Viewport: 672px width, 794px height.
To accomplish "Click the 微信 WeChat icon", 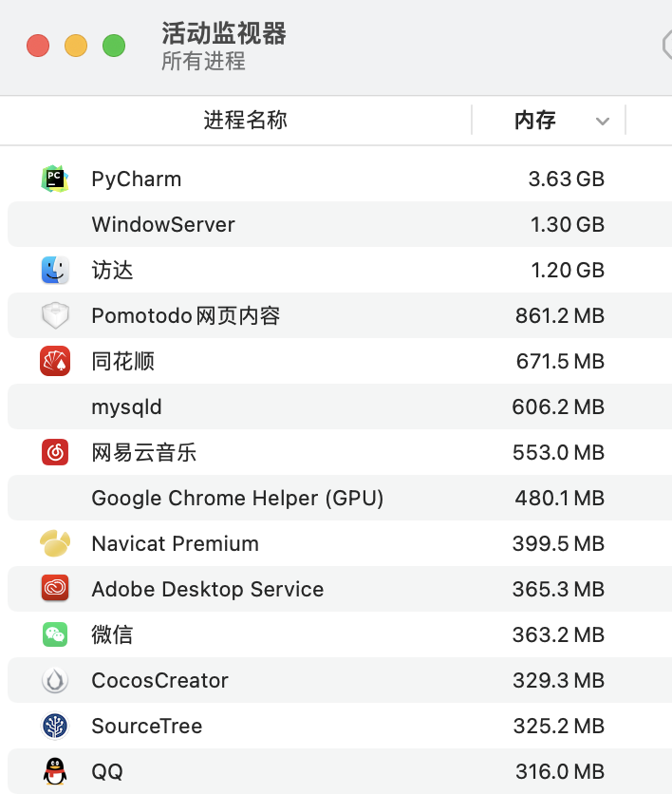I will pos(55,634).
